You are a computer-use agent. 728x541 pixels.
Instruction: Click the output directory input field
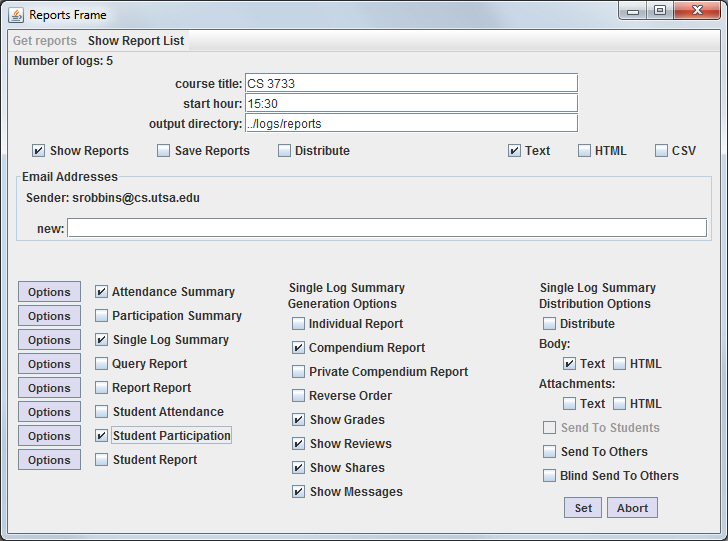[411, 123]
